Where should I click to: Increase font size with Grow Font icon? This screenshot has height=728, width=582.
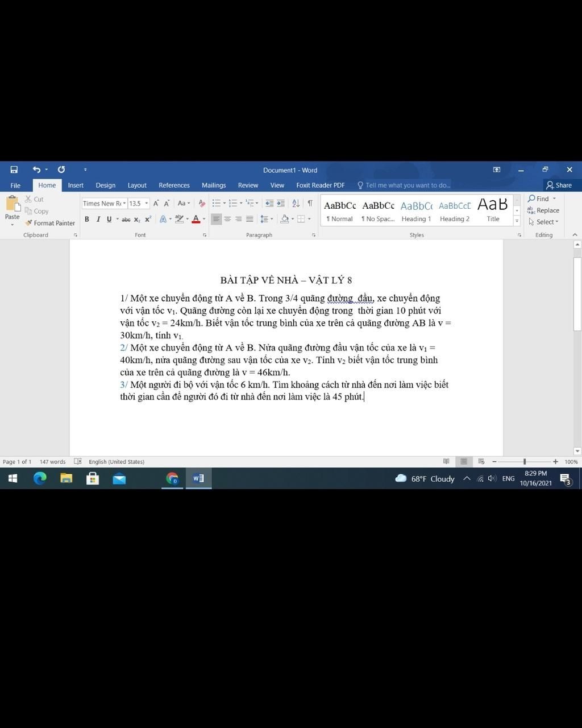[x=156, y=203]
